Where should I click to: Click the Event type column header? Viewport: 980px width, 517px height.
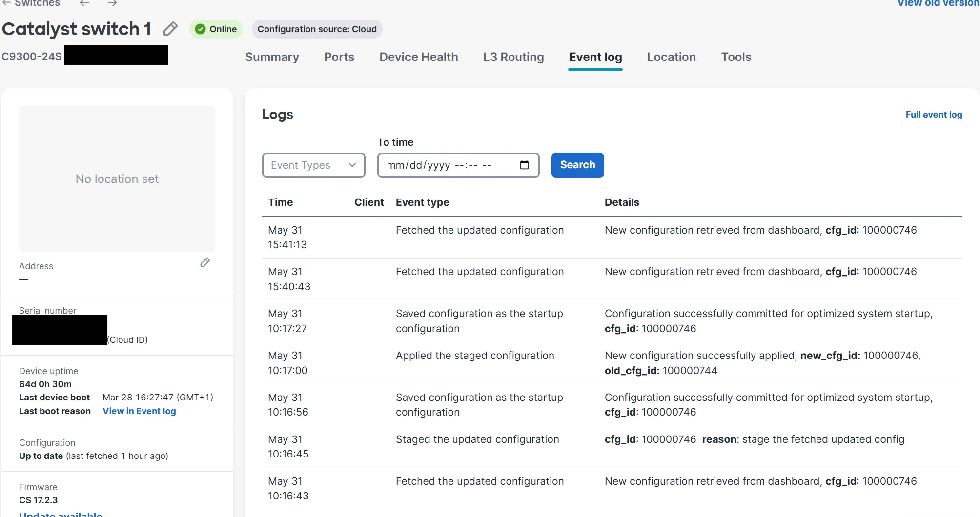click(x=423, y=202)
